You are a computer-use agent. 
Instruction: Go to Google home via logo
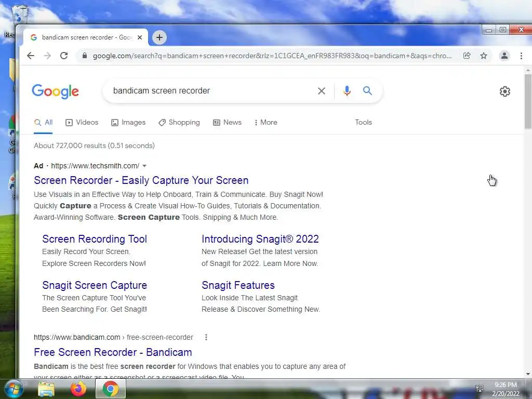click(55, 91)
